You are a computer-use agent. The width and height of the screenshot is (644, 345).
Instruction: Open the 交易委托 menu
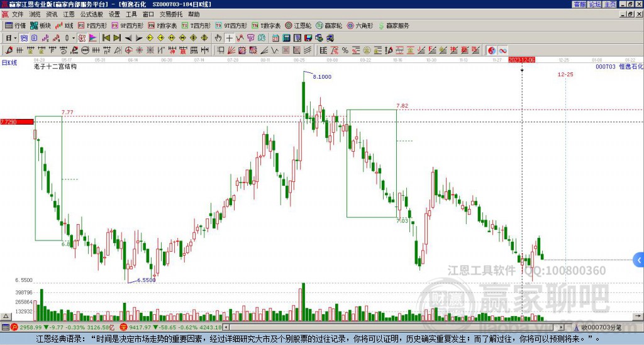171,14
